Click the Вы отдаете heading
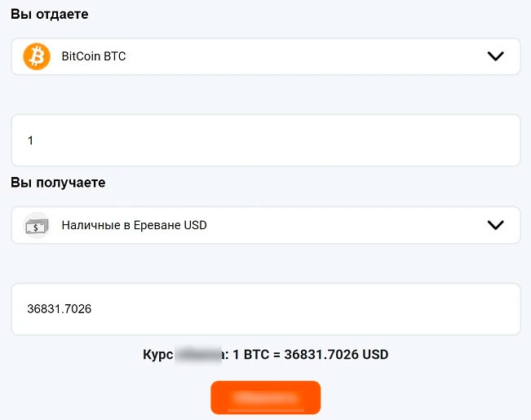 (50, 15)
